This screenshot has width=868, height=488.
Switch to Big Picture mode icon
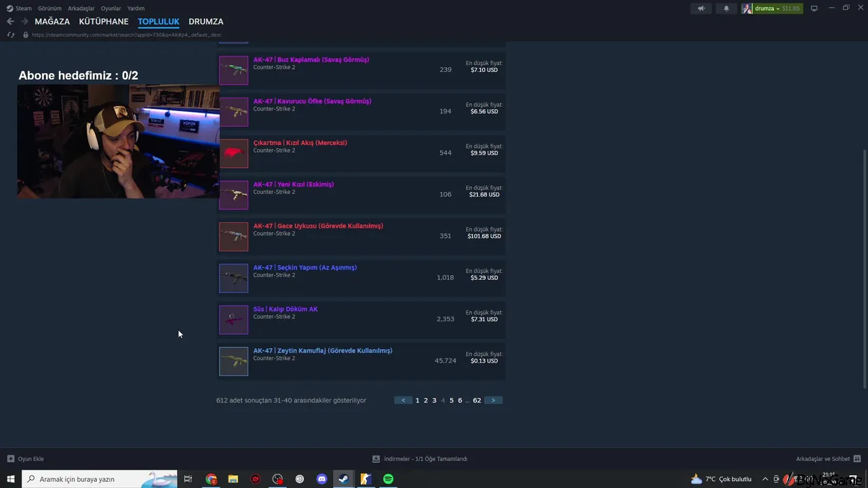(814, 8)
